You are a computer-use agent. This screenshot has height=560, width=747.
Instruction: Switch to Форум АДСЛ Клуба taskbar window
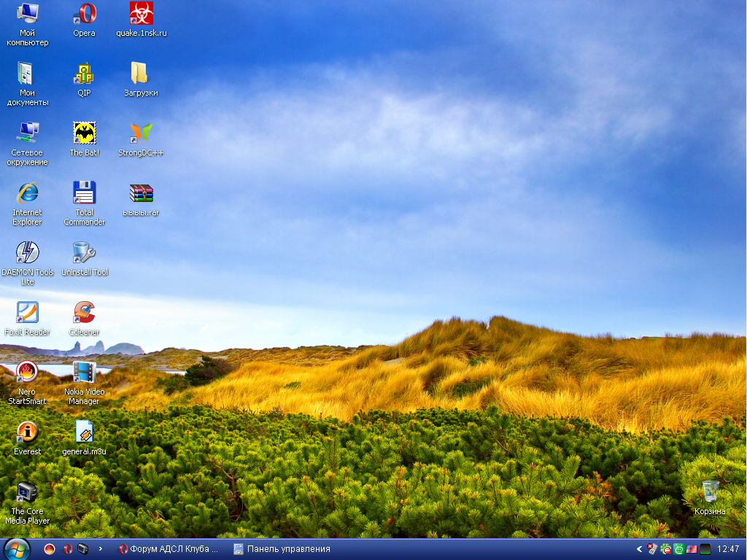pos(169,549)
